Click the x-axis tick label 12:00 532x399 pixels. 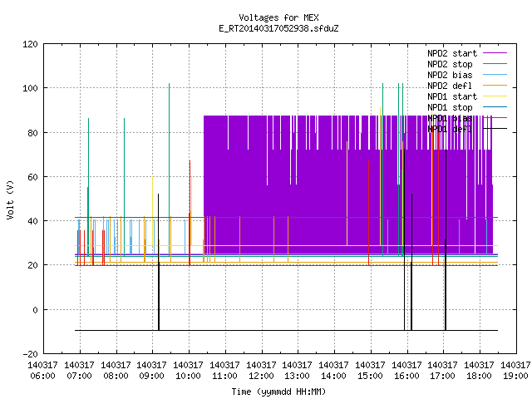tap(261, 376)
